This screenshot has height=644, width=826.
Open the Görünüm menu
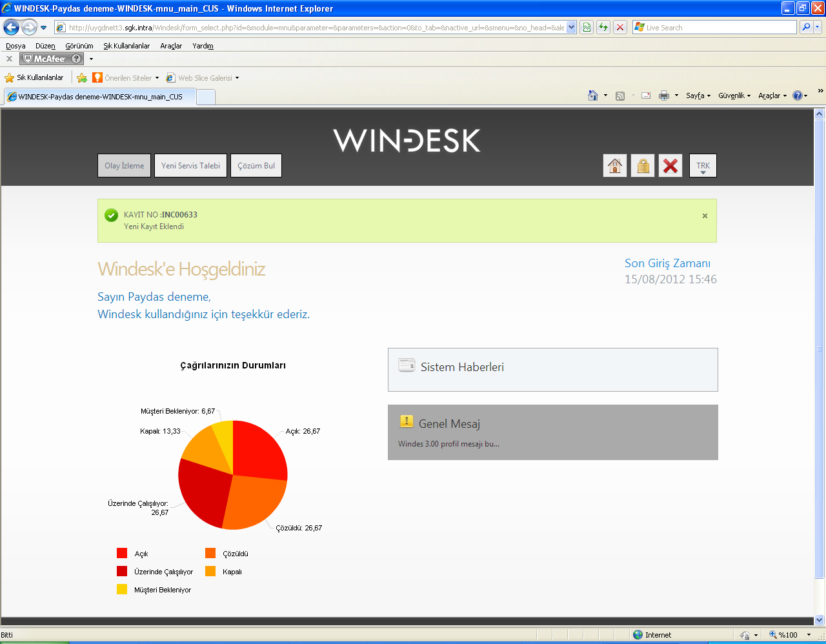79,46
